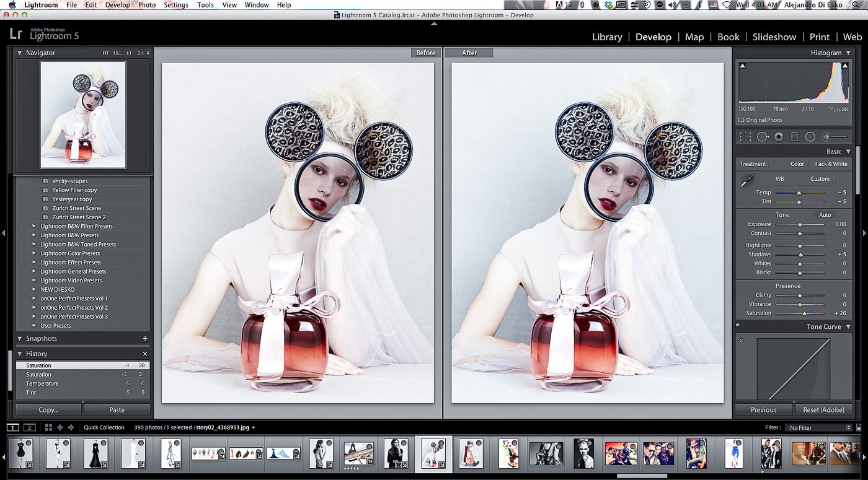Adjust the Exposure slider
868x480 pixels.
click(800, 224)
